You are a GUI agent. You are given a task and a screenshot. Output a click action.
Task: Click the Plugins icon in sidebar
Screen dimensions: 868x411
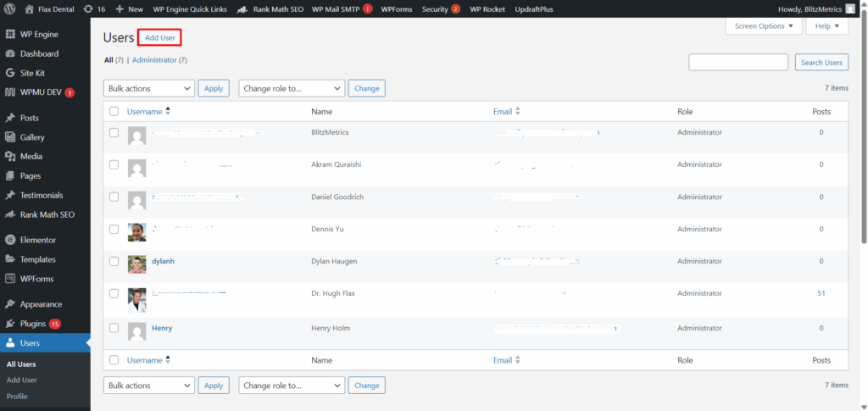[10, 324]
